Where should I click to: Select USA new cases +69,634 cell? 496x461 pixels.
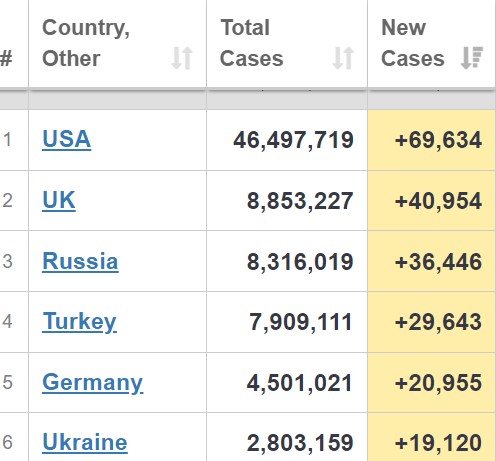click(x=432, y=140)
